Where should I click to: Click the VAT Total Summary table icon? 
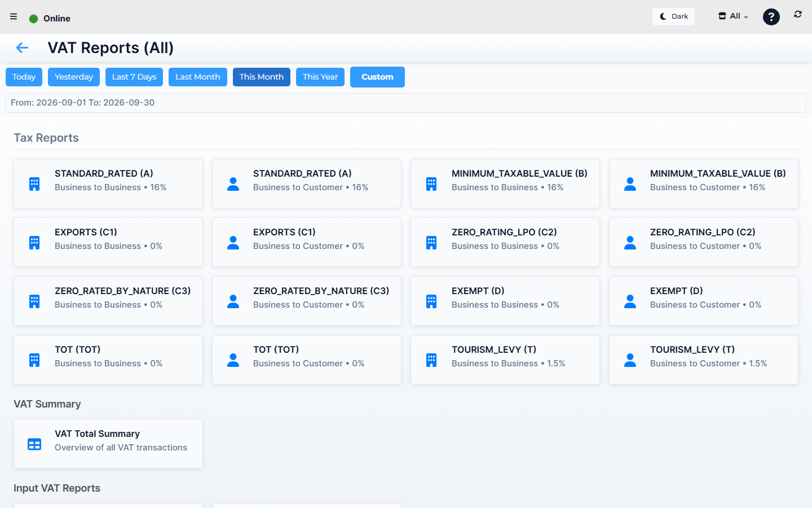coord(34,444)
